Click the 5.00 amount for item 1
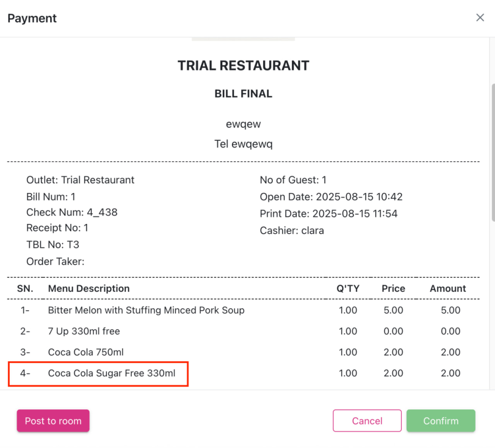The width and height of the screenshot is (495, 448). (x=451, y=310)
